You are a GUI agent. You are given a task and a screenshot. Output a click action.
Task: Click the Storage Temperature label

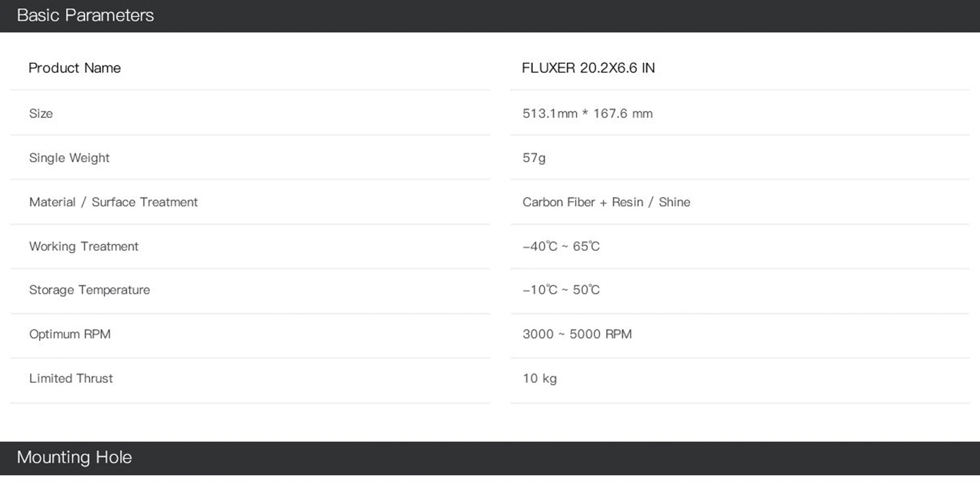point(89,290)
